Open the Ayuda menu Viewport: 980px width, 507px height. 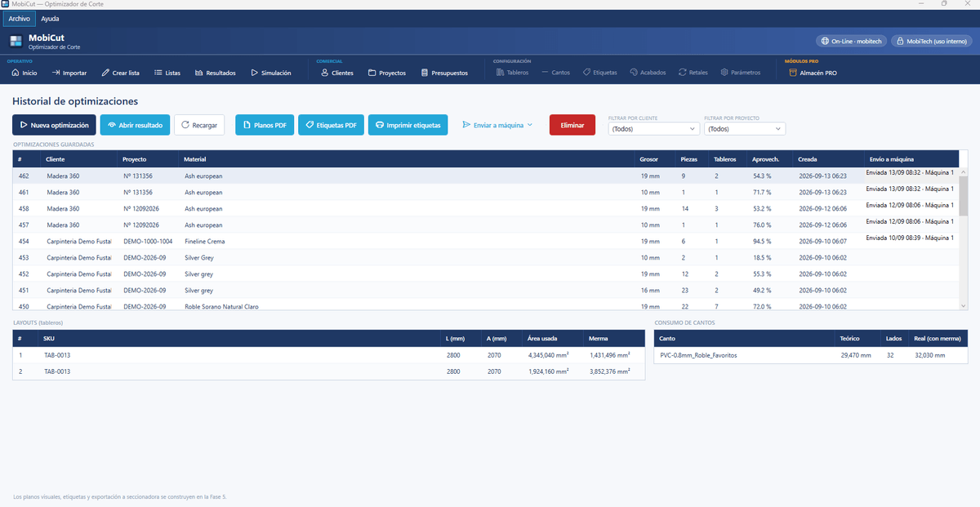coord(50,18)
